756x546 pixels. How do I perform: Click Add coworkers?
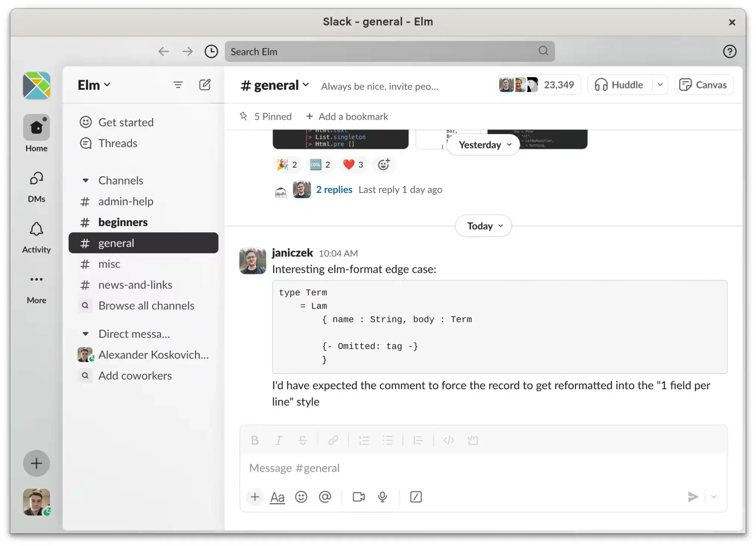click(x=143, y=375)
